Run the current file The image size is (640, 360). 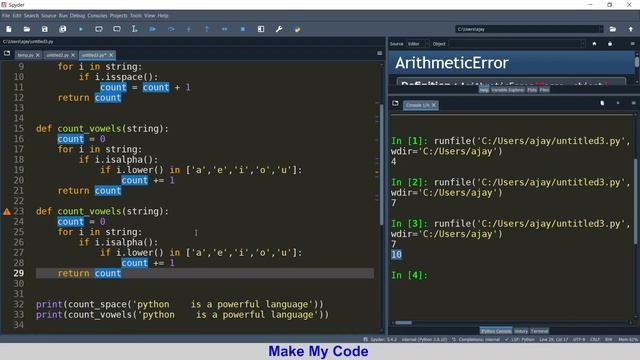(81, 29)
